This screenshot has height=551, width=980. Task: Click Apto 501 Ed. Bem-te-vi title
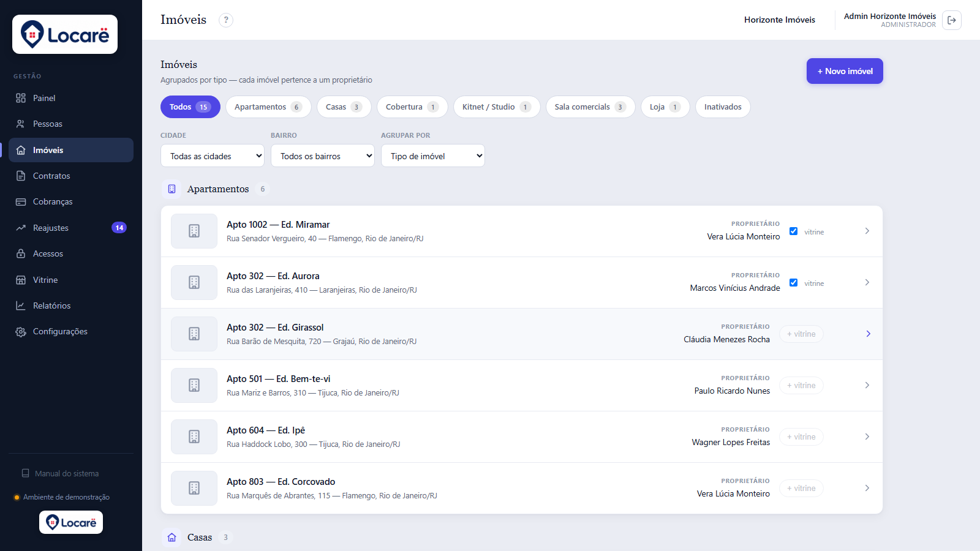click(x=278, y=379)
